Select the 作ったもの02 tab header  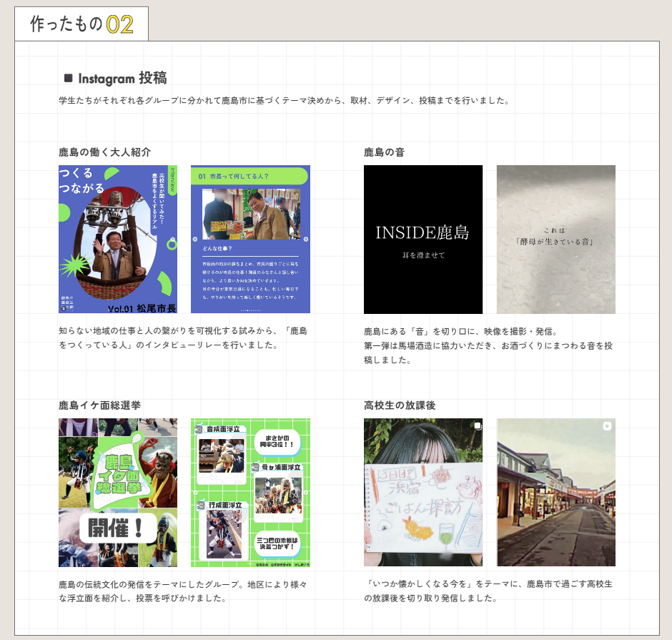point(81,24)
